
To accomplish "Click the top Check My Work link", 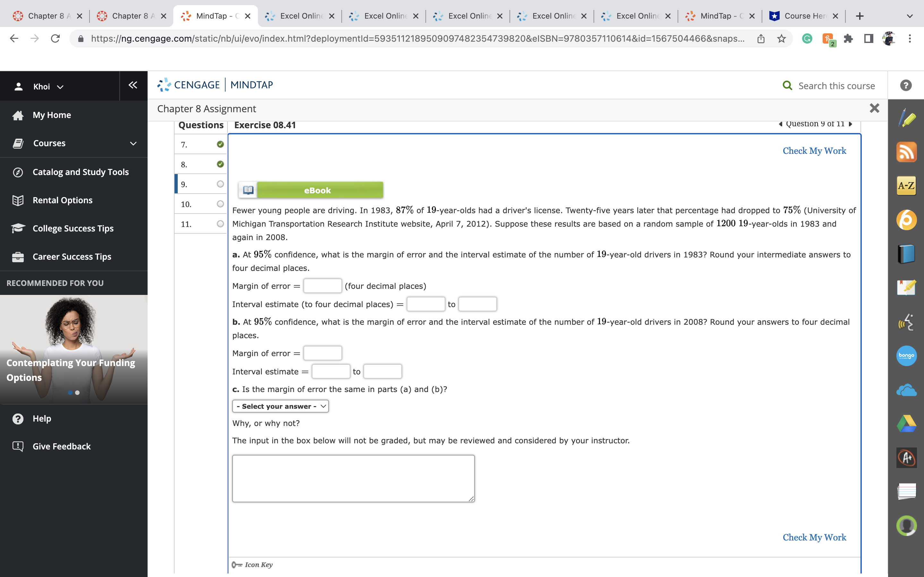I will 814,151.
